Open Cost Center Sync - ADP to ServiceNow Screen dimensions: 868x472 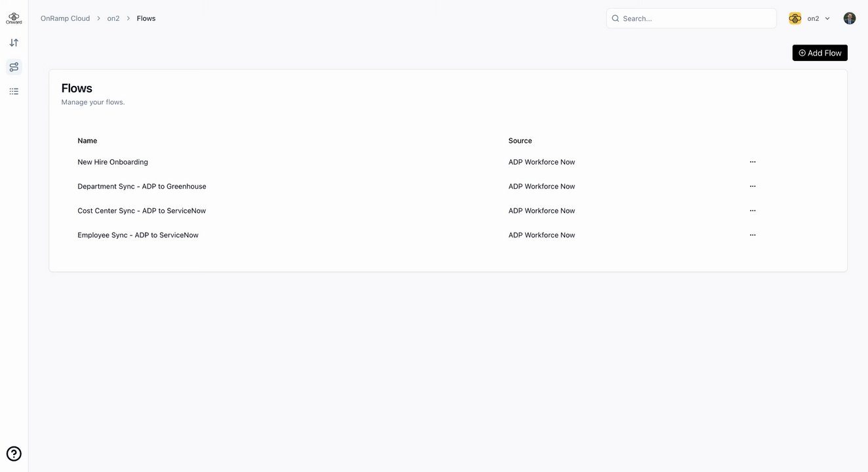pyautogui.click(x=142, y=210)
